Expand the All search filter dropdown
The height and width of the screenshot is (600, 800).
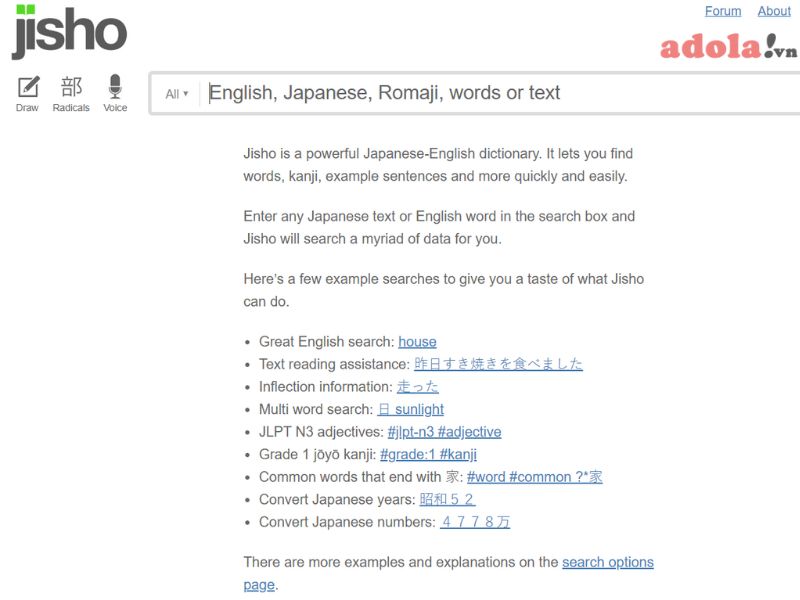click(176, 94)
